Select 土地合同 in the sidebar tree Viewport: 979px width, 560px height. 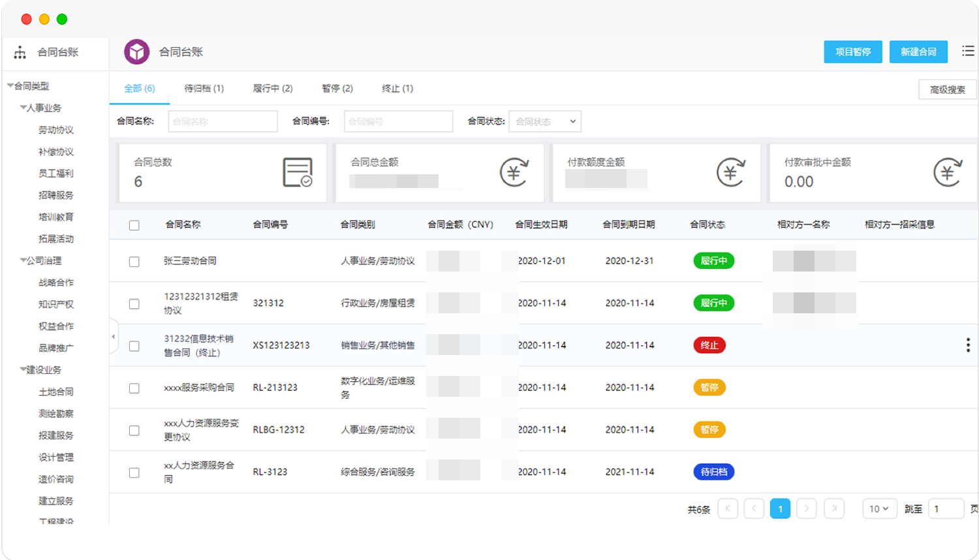click(x=56, y=392)
